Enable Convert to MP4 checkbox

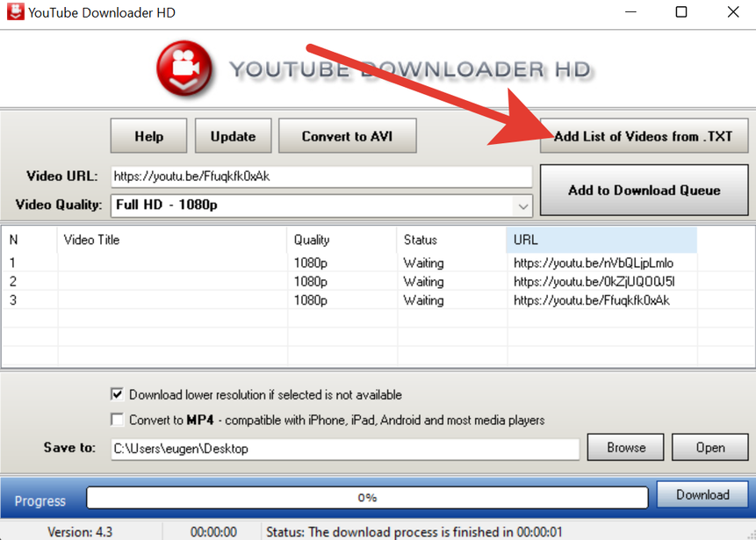pyautogui.click(x=117, y=420)
